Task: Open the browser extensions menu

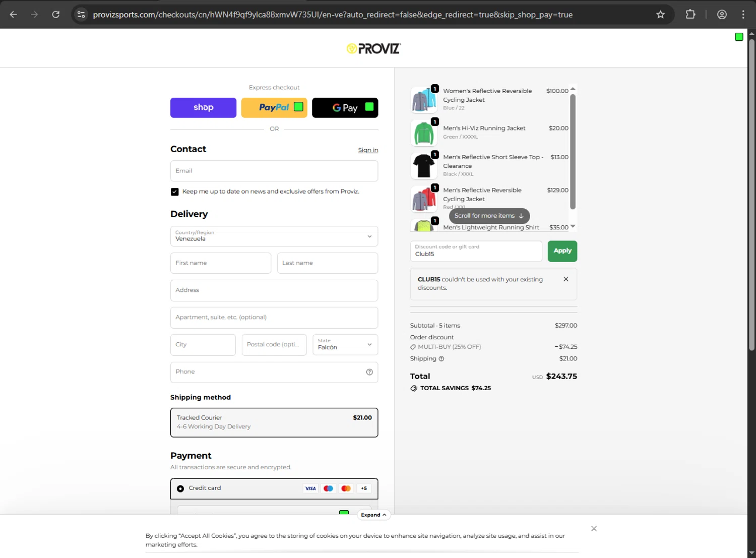Action: click(690, 15)
